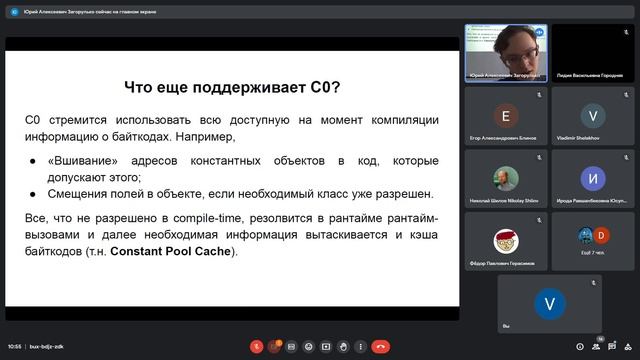The image size is (640, 360).
Task: Select Фёдор Павлович Герасимов tile
Action: tap(506, 241)
